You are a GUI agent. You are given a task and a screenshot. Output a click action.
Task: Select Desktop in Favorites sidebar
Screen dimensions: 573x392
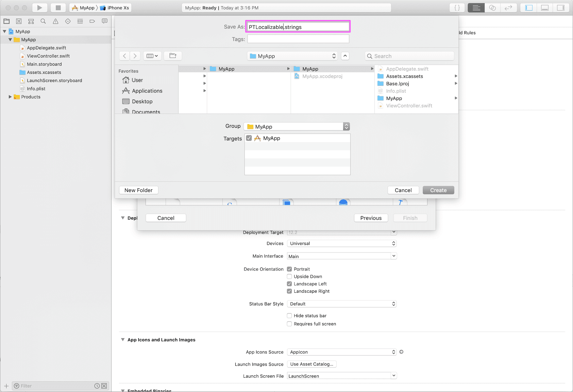(x=142, y=102)
